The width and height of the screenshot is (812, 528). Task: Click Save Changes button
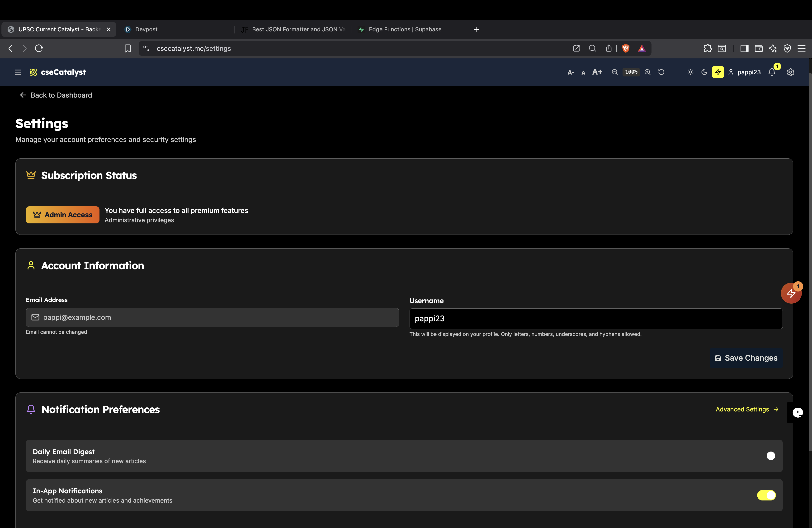[x=746, y=358]
